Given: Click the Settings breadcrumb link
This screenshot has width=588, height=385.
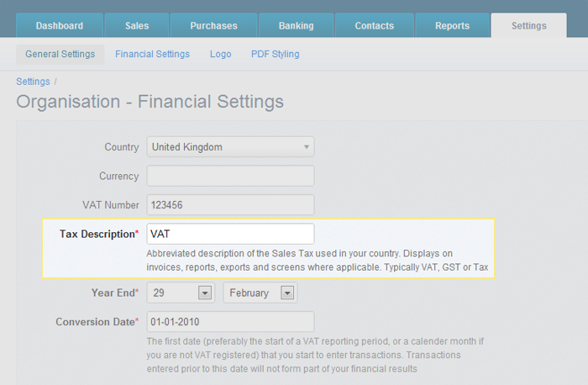Looking at the screenshot, I should pos(33,82).
